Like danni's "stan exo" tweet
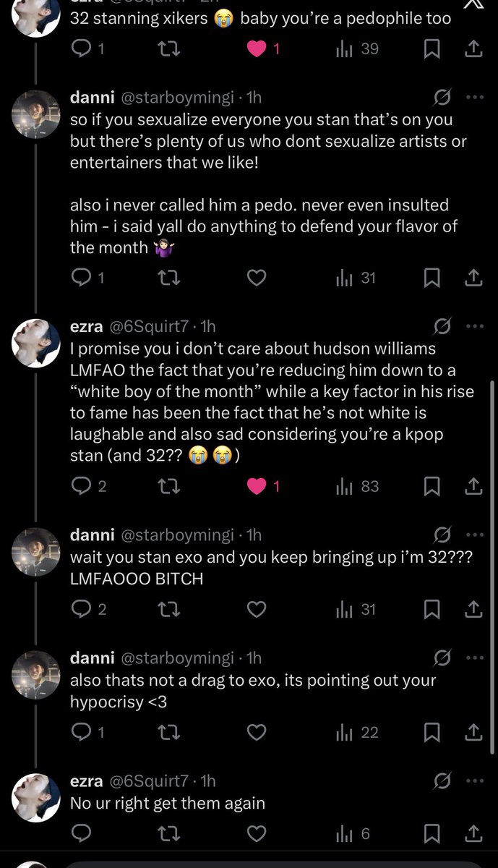Image resolution: width=498 pixels, height=868 pixels. 257,610
